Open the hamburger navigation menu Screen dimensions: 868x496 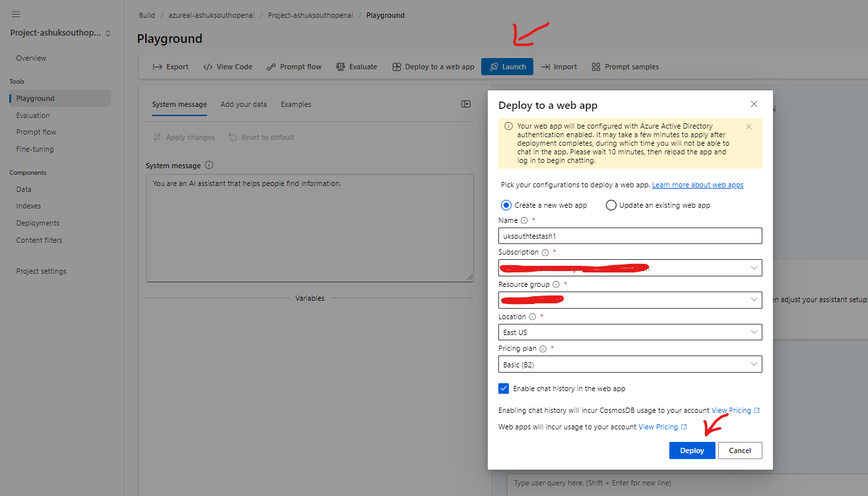point(16,14)
